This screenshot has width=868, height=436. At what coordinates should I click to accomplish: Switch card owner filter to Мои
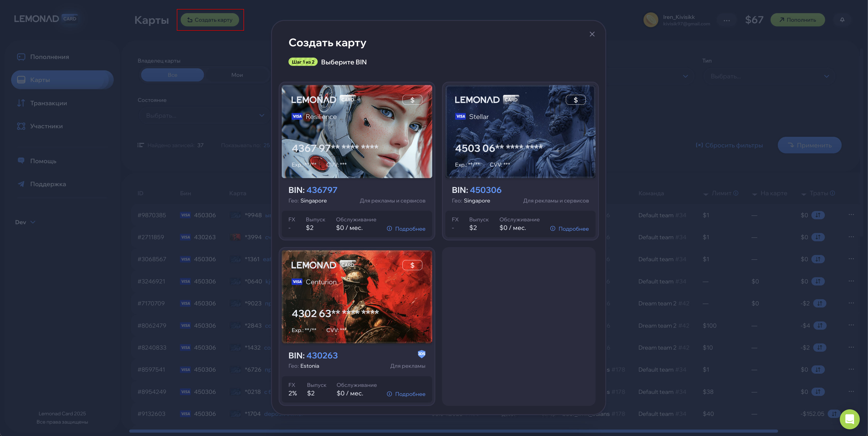(237, 75)
